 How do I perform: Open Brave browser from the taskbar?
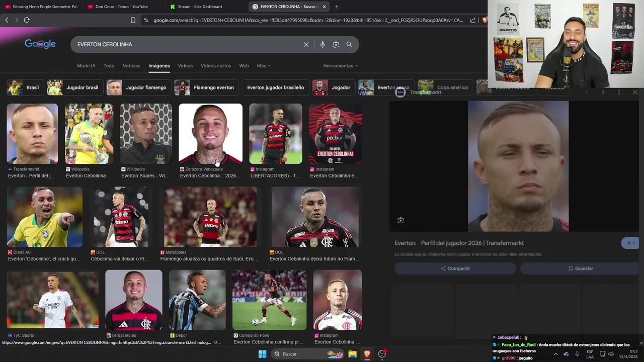click(x=367, y=354)
